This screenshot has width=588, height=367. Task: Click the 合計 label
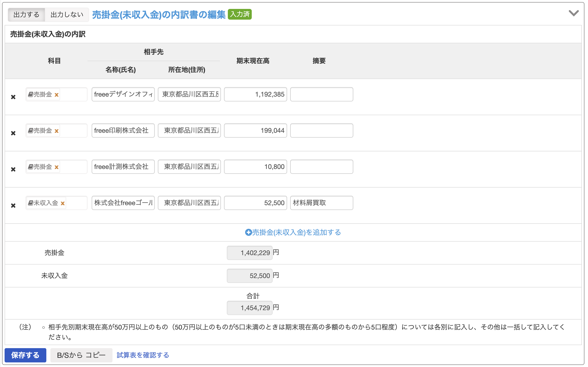point(253,296)
